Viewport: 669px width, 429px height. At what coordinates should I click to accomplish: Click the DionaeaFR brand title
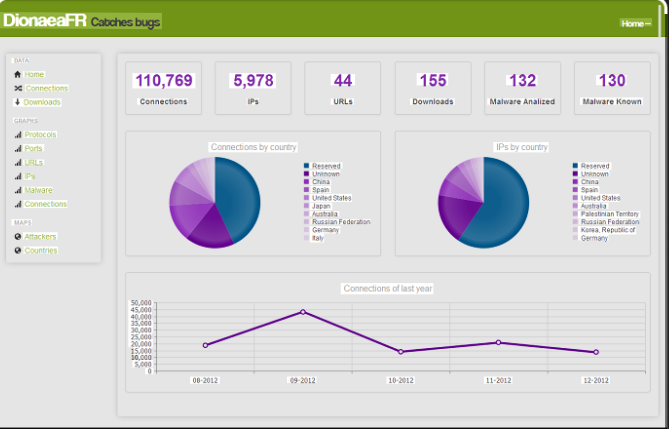coord(44,21)
